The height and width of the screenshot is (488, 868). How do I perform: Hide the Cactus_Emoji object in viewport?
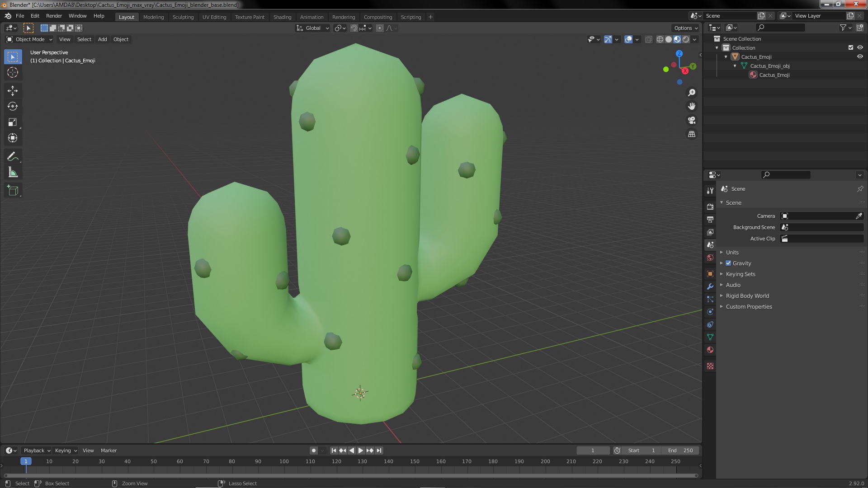860,56
